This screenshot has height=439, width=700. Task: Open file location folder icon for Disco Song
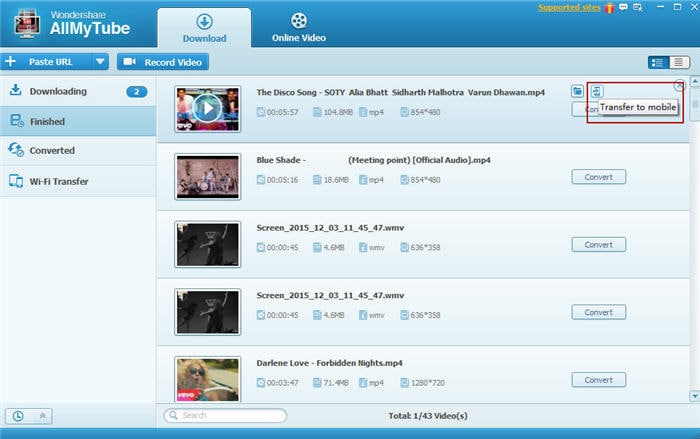pos(577,92)
